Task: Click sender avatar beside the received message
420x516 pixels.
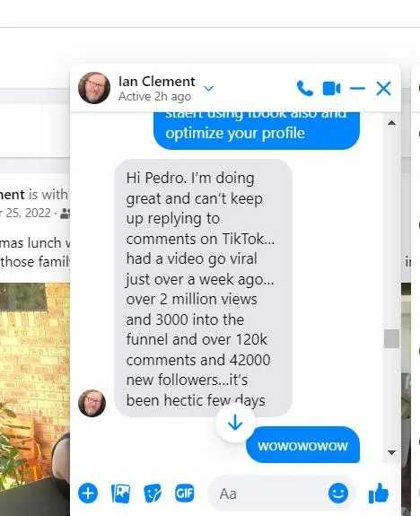Action: coord(92,403)
